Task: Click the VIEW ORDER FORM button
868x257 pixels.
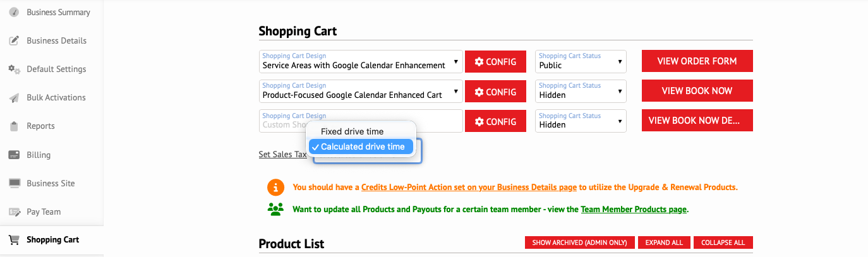Action: [x=697, y=61]
